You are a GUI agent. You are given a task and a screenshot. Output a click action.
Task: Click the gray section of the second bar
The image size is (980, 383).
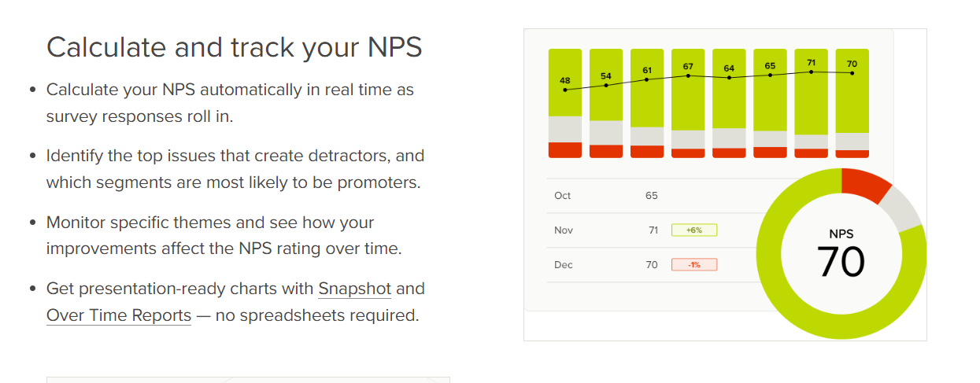606,132
